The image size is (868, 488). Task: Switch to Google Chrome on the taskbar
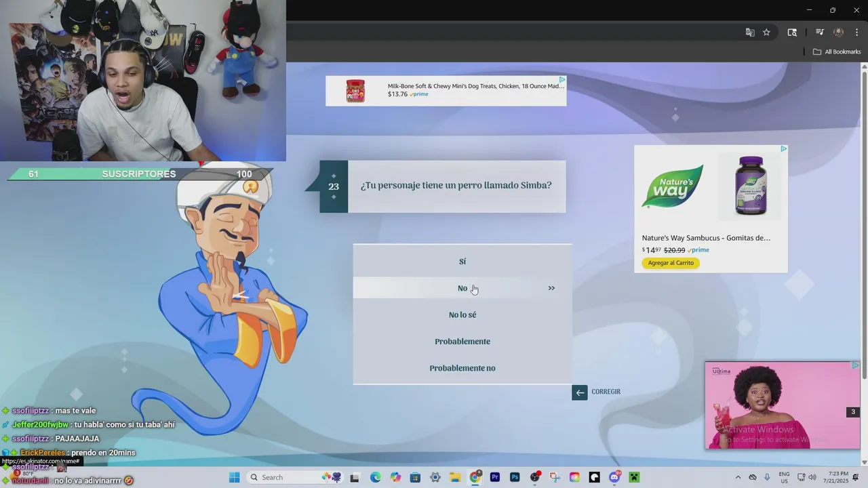click(x=475, y=477)
